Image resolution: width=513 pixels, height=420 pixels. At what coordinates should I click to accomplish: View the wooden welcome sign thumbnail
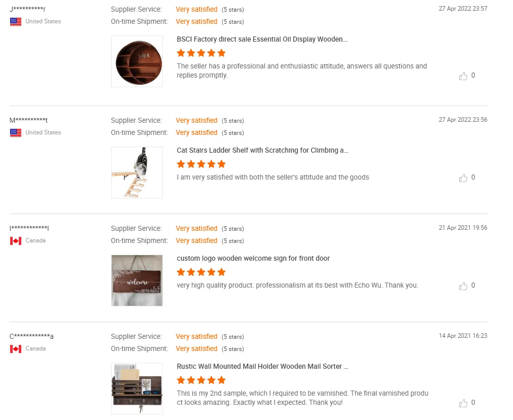click(x=137, y=281)
